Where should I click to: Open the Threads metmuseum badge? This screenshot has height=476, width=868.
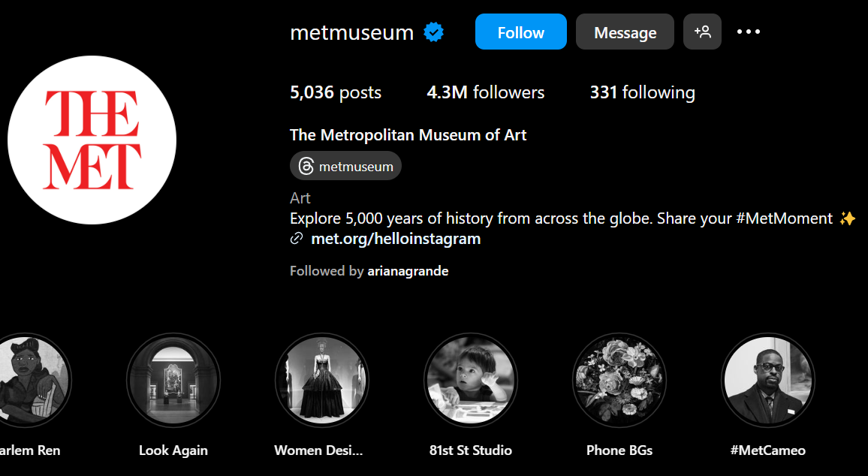click(346, 166)
